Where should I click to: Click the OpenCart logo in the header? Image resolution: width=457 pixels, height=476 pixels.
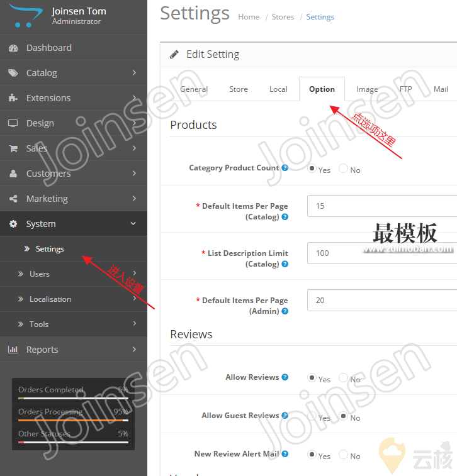pos(26,16)
